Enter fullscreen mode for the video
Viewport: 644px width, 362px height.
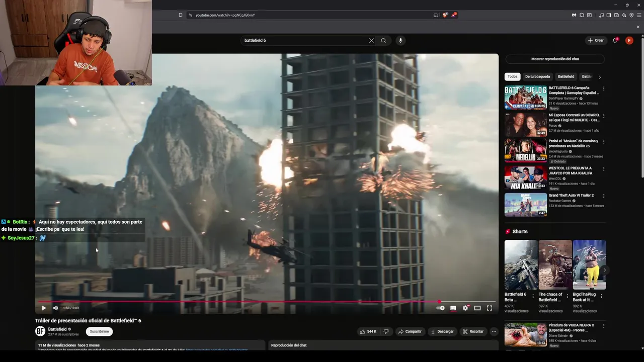(x=490, y=308)
